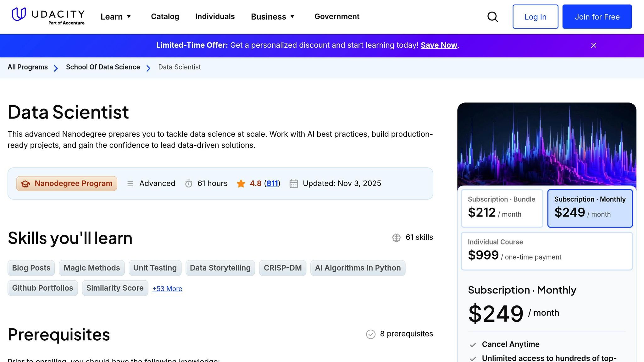Click the checkmark beside 8 prerequisites
The height and width of the screenshot is (362, 644).
pos(371,334)
